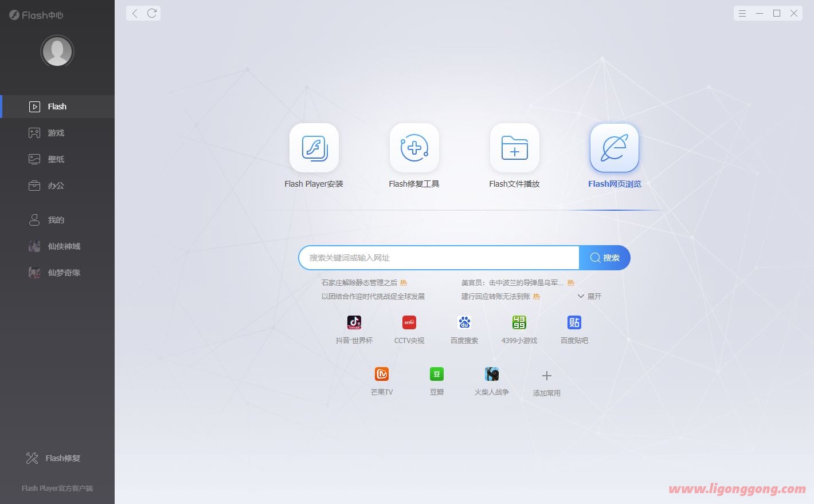Open 仙侠神域 game in sidebar
The width and height of the screenshot is (814, 504).
point(57,246)
